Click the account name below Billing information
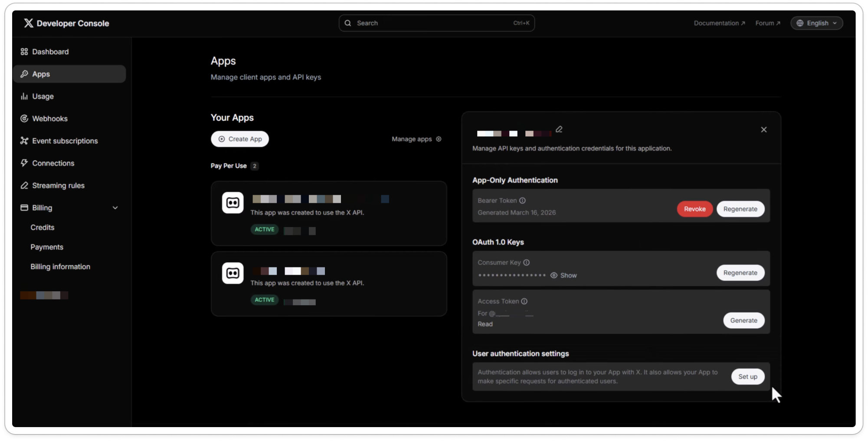Image resolution: width=868 pixels, height=441 pixels. (44, 295)
